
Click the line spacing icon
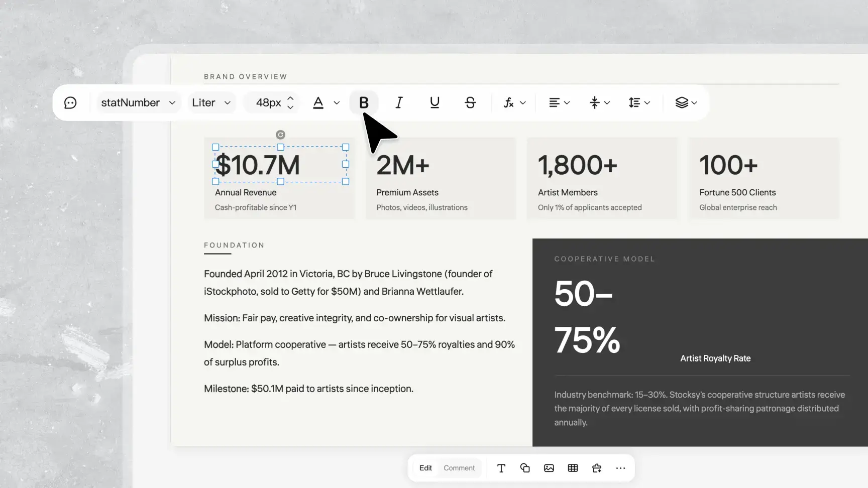point(634,102)
